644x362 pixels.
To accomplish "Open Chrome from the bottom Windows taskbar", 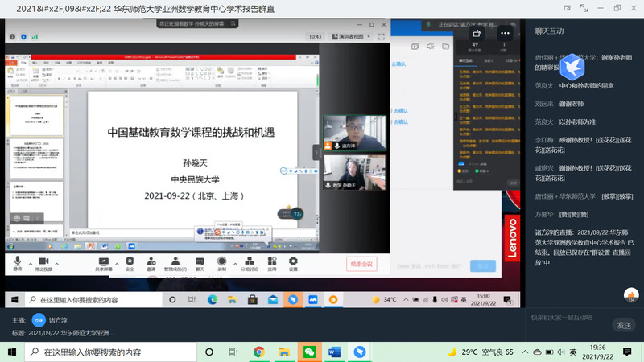I will coord(258,352).
